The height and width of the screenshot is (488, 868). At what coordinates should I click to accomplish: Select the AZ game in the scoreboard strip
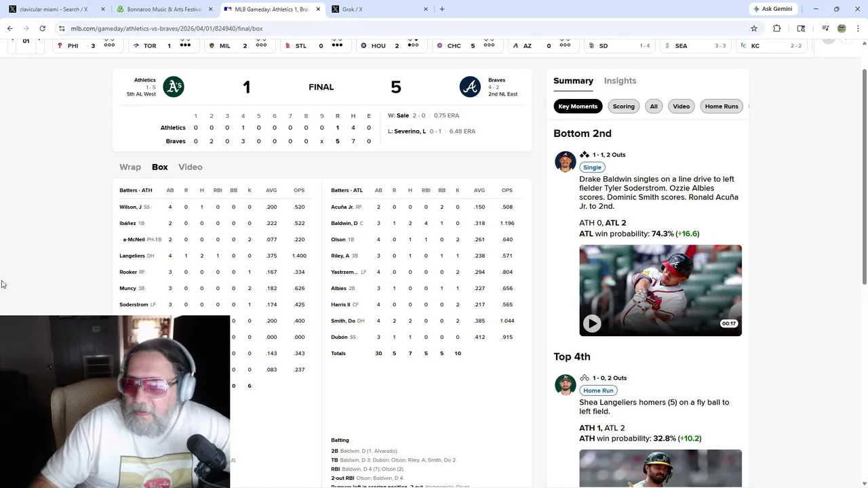point(542,45)
